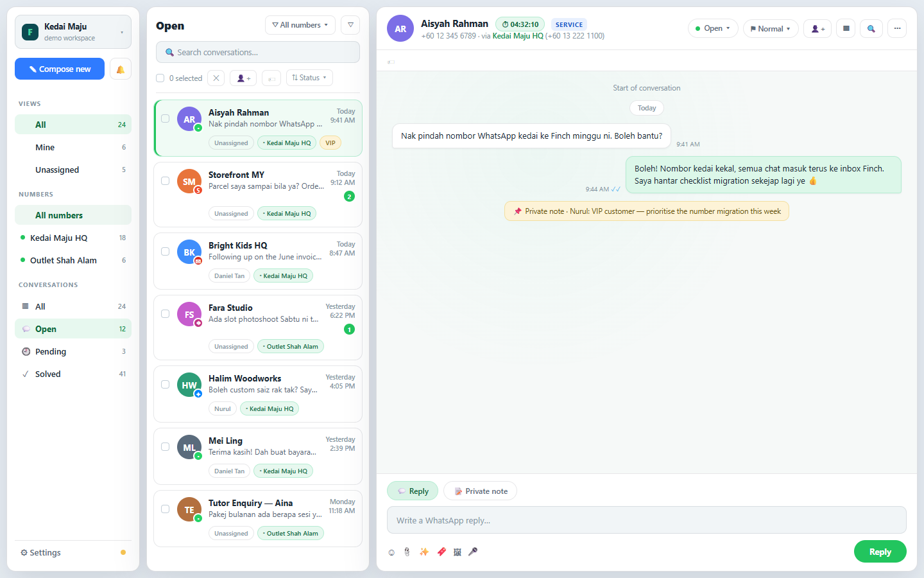Click the SERVICE badge in the header
This screenshot has width=924, height=578.
click(569, 24)
